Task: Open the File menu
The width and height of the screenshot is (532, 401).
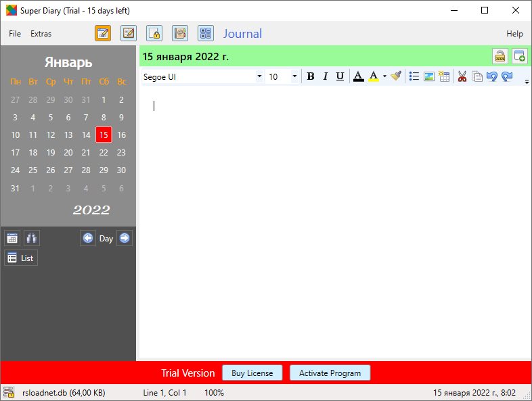Action: 15,34
